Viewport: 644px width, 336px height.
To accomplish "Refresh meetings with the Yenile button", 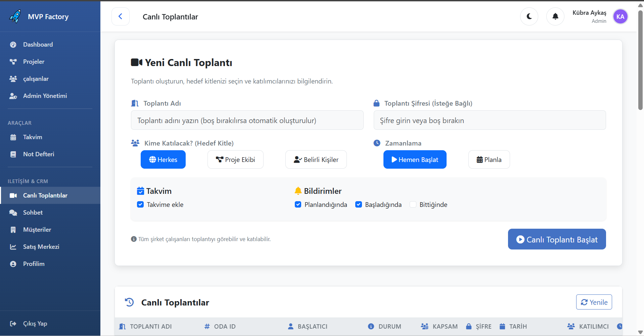I will (x=594, y=302).
